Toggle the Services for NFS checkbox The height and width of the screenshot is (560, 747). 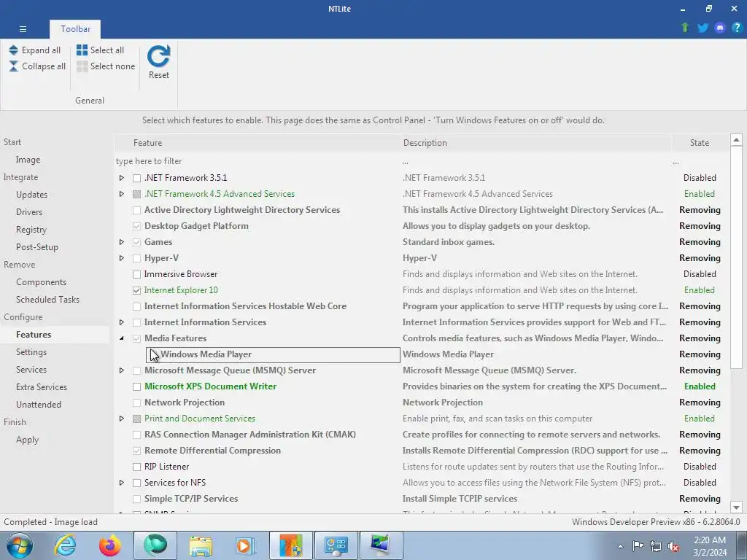coord(136,483)
